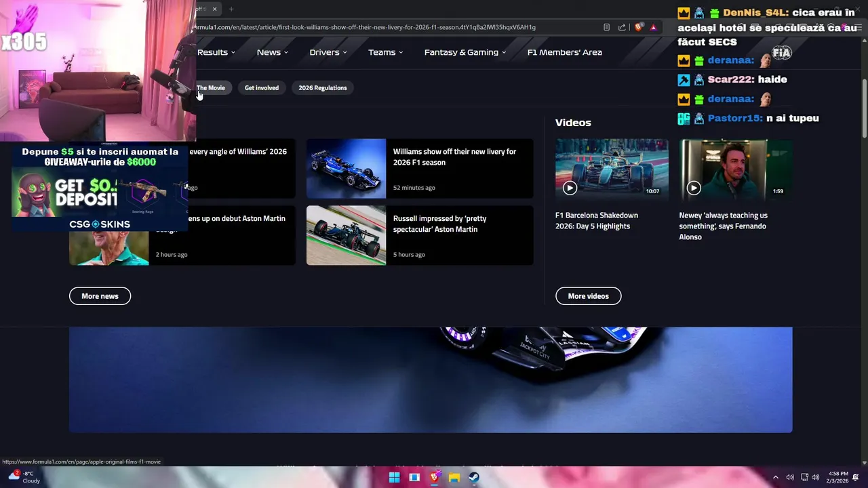
Task: Open the Windows Start menu
Action: [394, 477]
